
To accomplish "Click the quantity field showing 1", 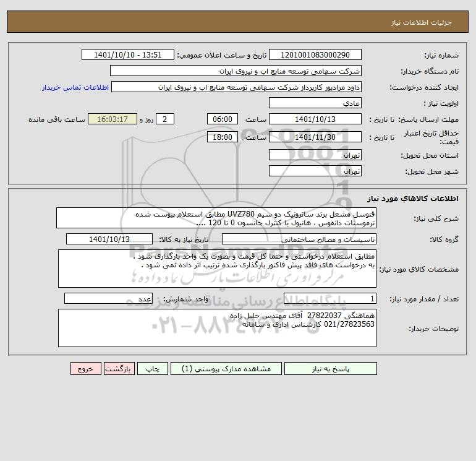I will click(330, 298).
